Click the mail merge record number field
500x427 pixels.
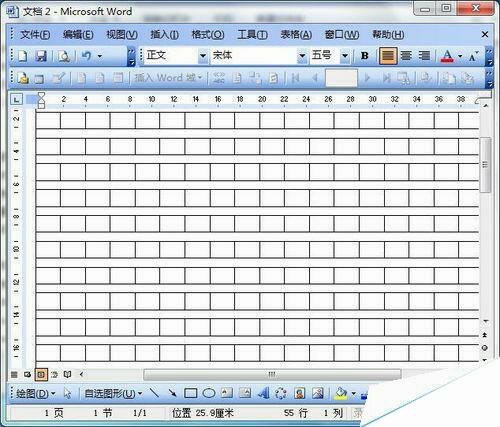coord(341,78)
